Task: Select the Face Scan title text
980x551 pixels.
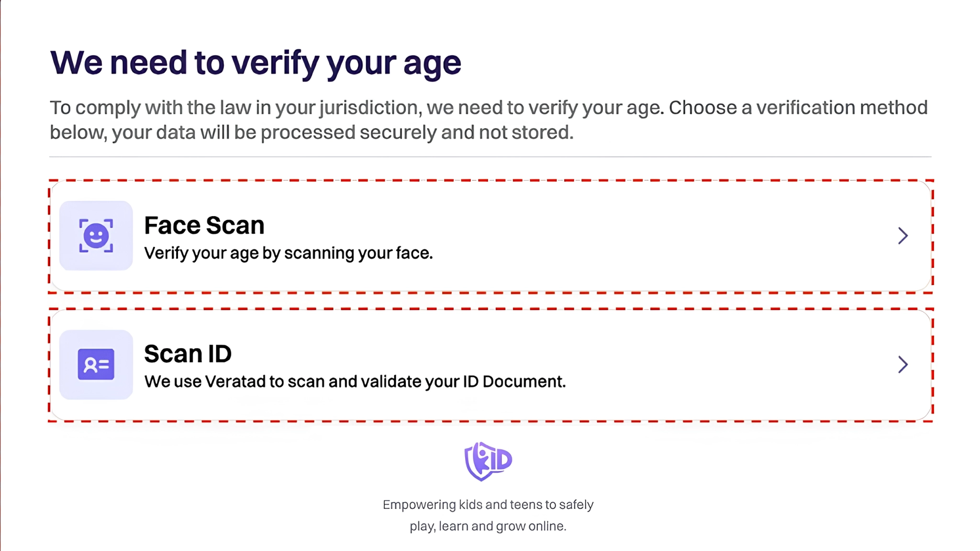Action: click(x=204, y=225)
